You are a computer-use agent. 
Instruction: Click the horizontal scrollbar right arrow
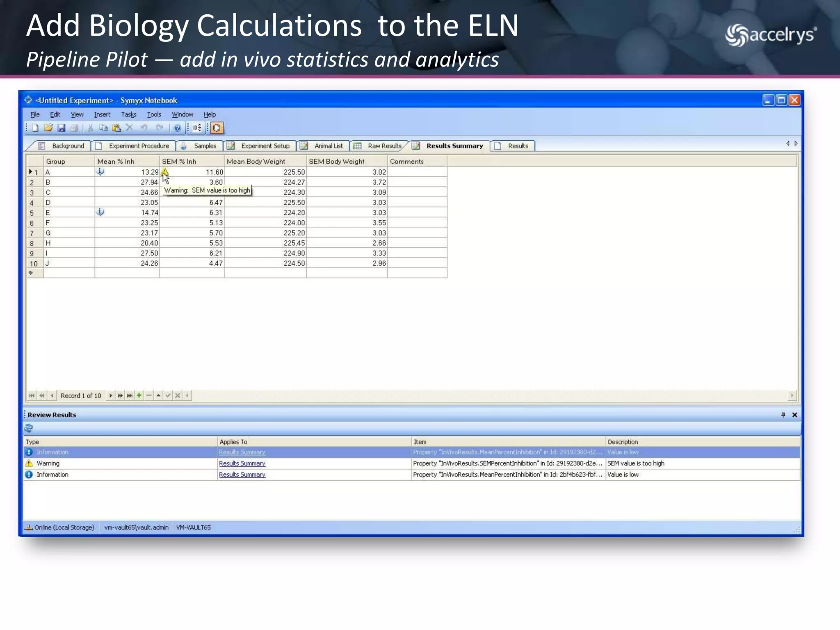[x=792, y=395]
